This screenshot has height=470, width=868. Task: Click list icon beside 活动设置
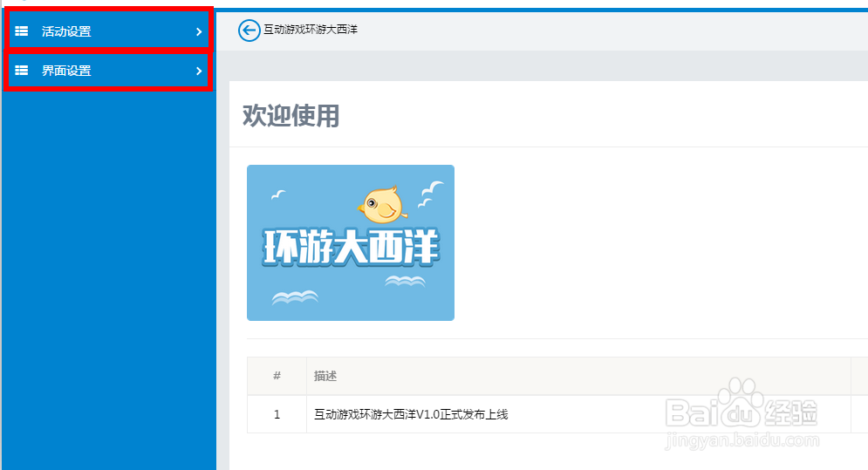(x=22, y=31)
